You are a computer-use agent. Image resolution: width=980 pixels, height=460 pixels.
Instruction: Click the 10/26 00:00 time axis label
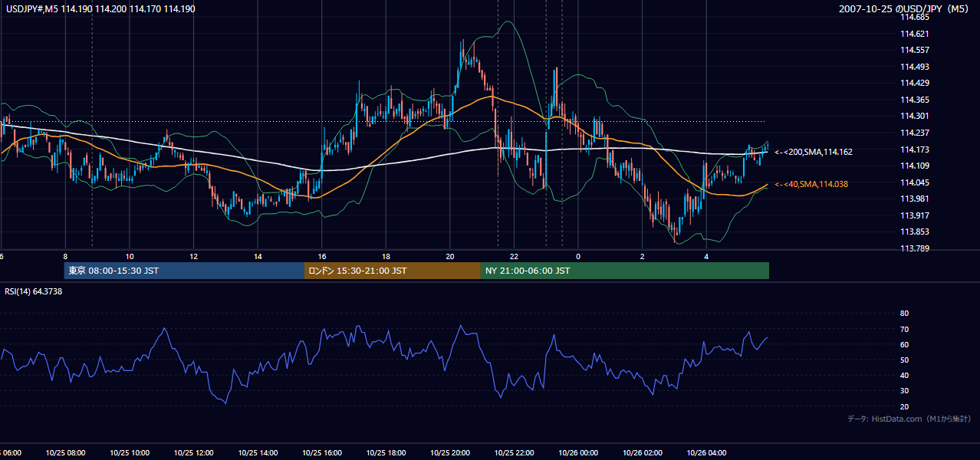[x=578, y=453]
